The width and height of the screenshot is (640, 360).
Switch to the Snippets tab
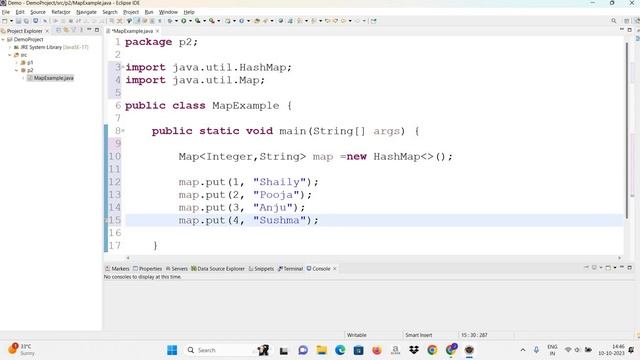point(261,269)
